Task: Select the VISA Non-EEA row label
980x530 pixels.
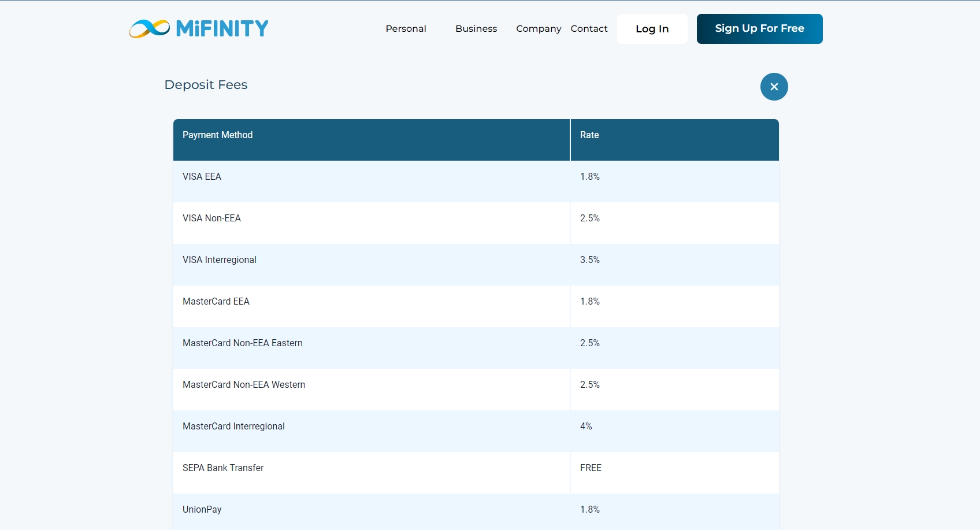Action: click(x=211, y=218)
